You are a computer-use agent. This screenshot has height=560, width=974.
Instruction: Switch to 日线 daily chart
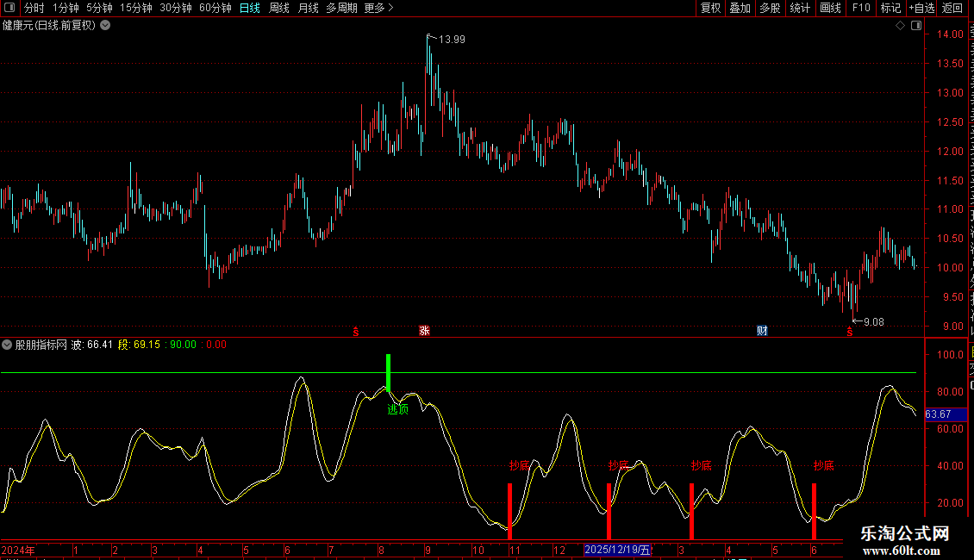click(250, 8)
